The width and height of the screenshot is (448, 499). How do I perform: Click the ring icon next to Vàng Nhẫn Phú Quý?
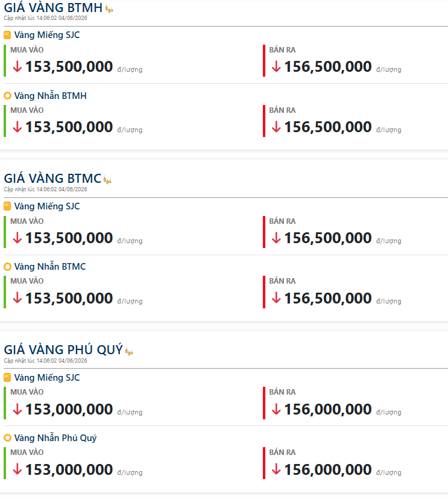pyautogui.click(x=7, y=438)
